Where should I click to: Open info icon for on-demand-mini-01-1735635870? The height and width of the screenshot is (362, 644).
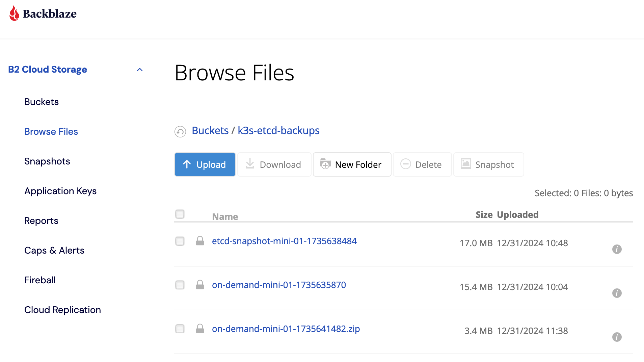[617, 293]
